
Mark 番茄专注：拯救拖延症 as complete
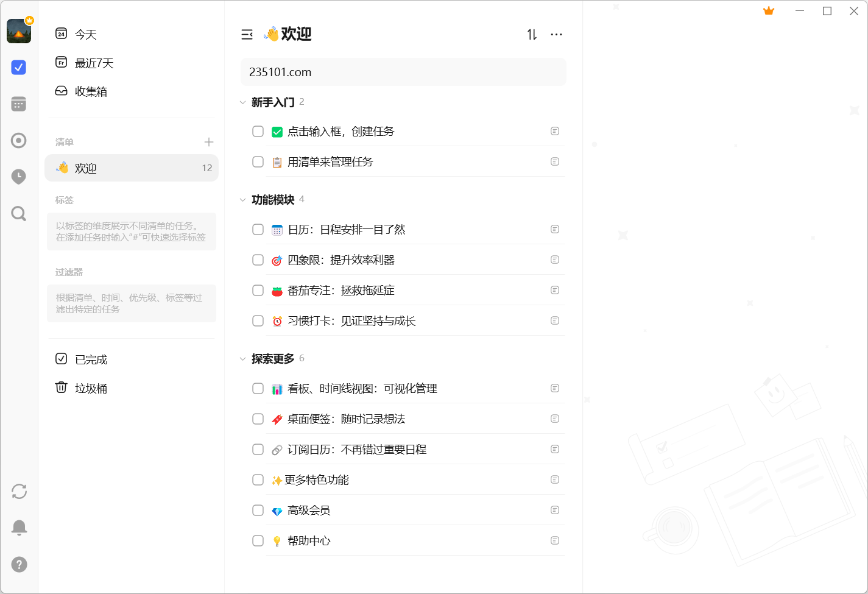[258, 290]
